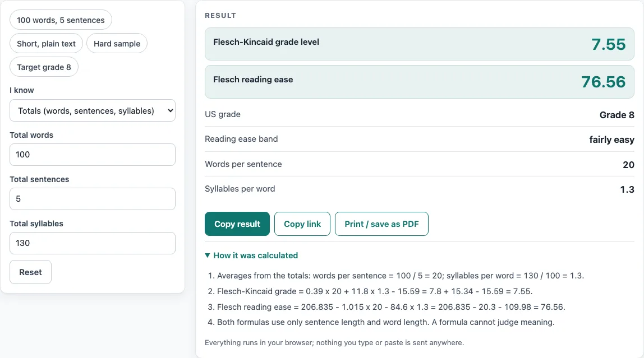Screen dimensions: 644x358
Task: Click the Copy link button
Action: pyautogui.click(x=302, y=224)
